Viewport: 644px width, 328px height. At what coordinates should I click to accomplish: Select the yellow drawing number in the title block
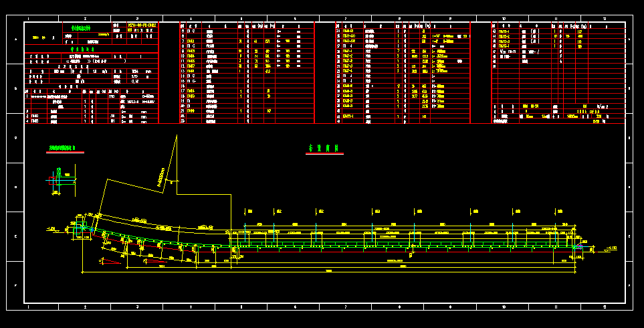point(141,25)
